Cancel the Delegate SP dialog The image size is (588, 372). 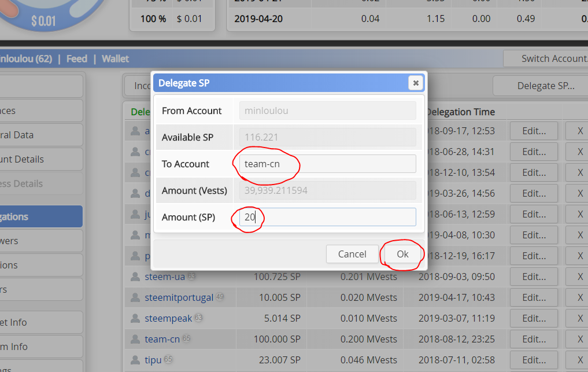352,254
